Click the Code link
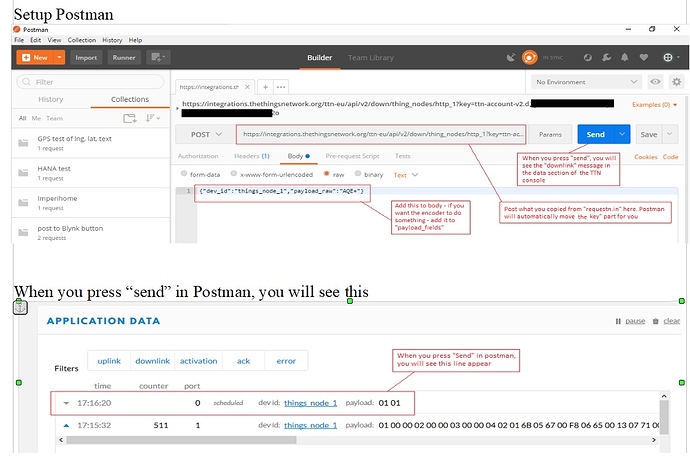Screen dimensions: 690x458 click(670, 157)
